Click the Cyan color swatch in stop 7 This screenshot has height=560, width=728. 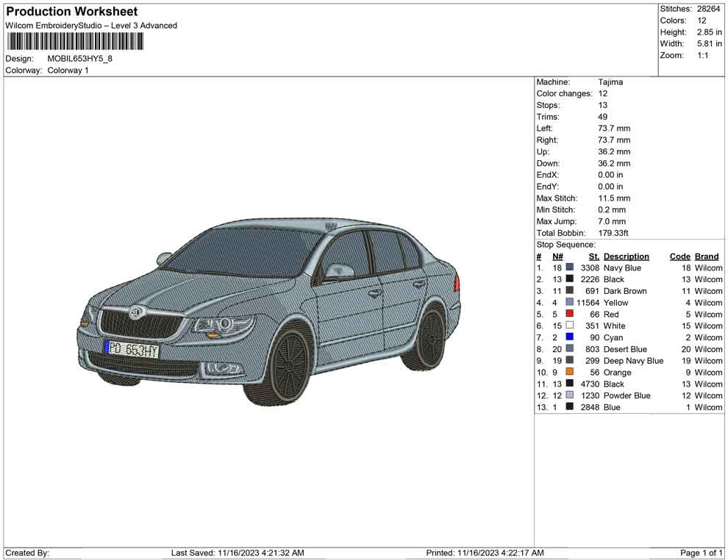[570, 337]
